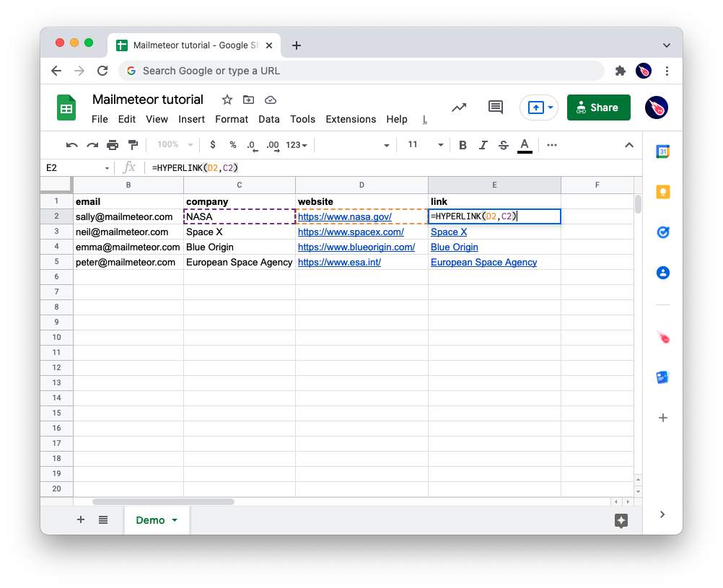The image size is (723, 588).
Task: Open Google account avatar in Sheets
Action: pos(656,107)
